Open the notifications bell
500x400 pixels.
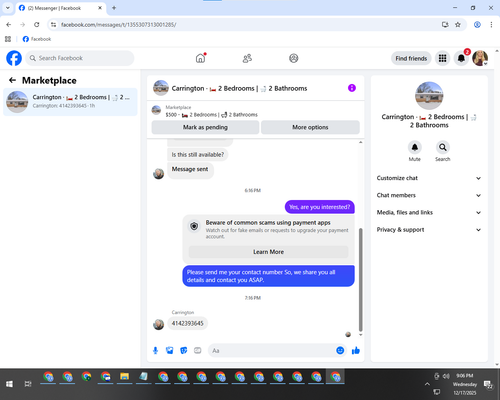tap(461, 58)
